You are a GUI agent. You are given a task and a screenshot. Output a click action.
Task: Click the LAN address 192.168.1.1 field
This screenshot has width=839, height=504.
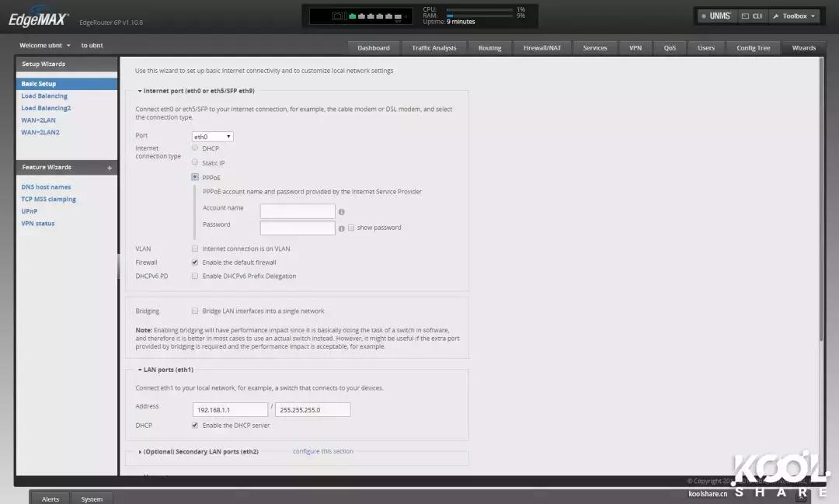[230, 410]
